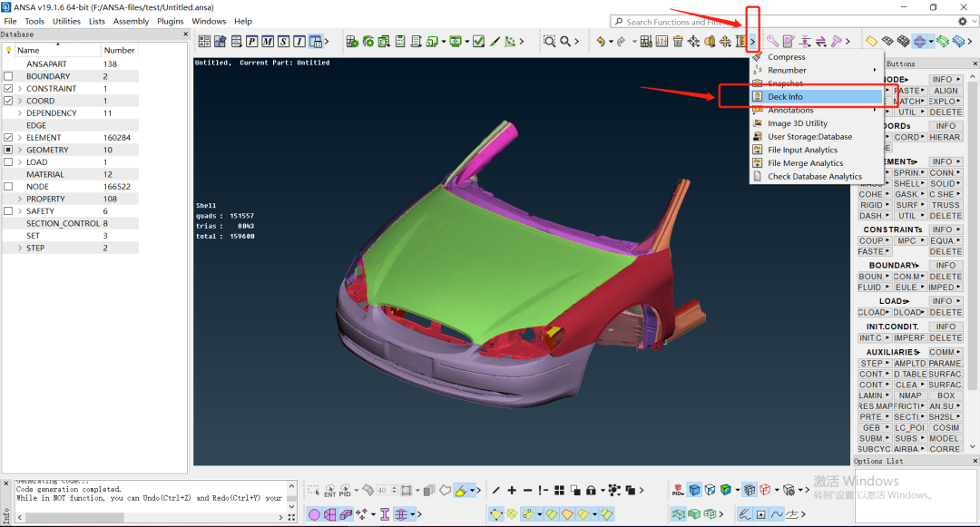Screen dimensions: 980x527
Task: Click the SOLID elements button
Action: [945, 183]
